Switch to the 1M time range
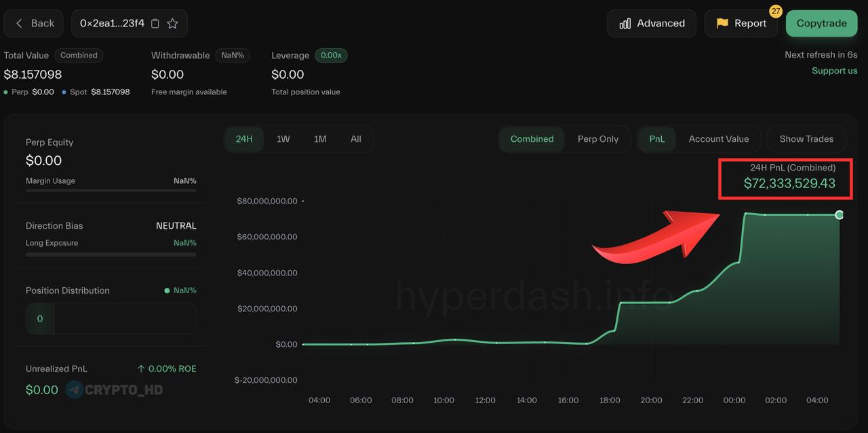The height and width of the screenshot is (433, 868). 320,138
